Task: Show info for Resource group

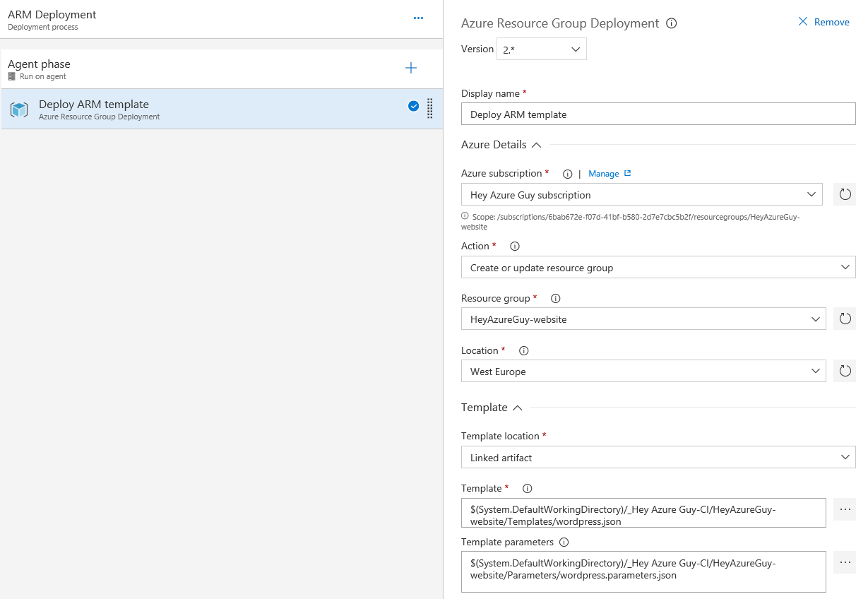Action: [556, 299]
